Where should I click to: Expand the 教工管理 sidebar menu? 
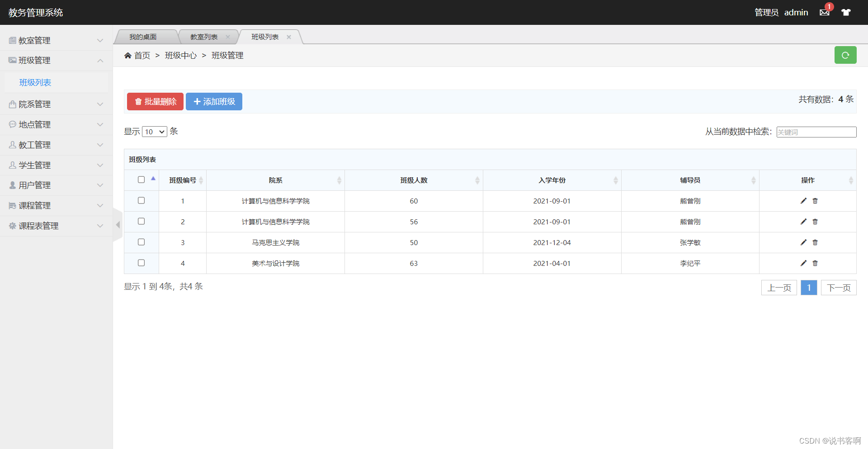click(56, 145)
